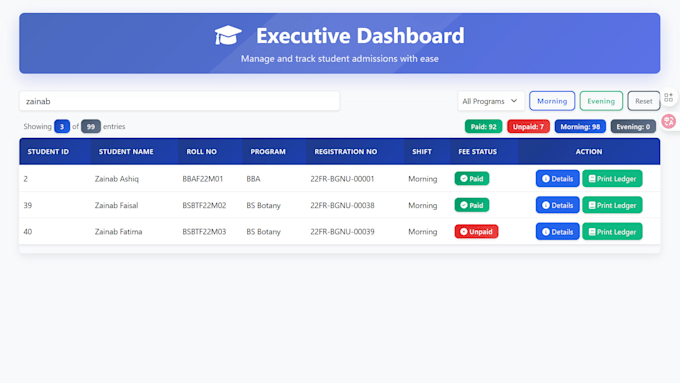Print Ledger for Zainab Fatima
The height and width of the screenshot is (383, 680).
(x=612, y=232)
